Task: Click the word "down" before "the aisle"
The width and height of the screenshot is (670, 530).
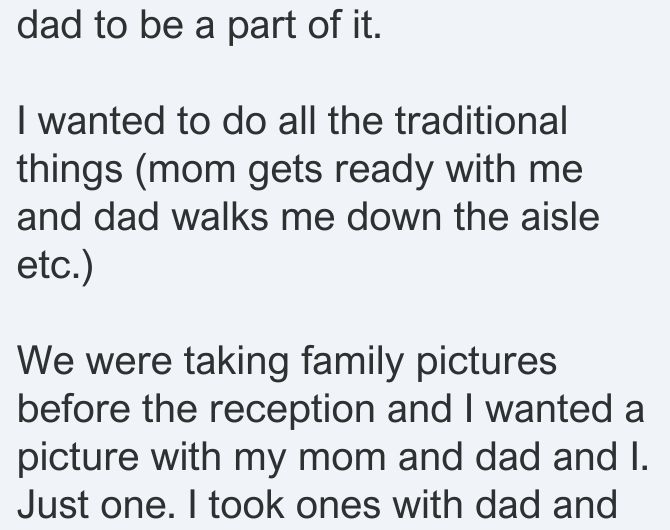Action: click(394, 217)
